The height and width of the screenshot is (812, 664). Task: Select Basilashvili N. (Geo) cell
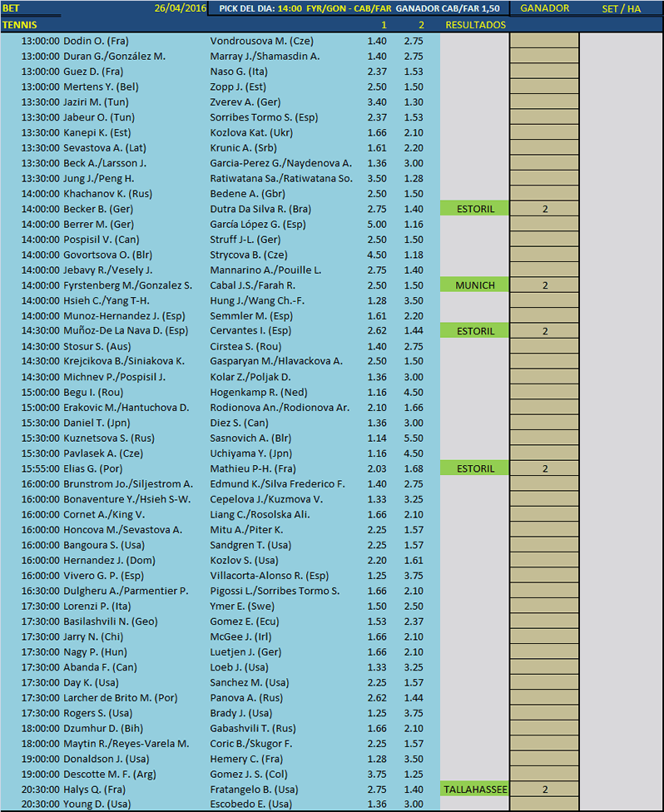pos(111,621)
